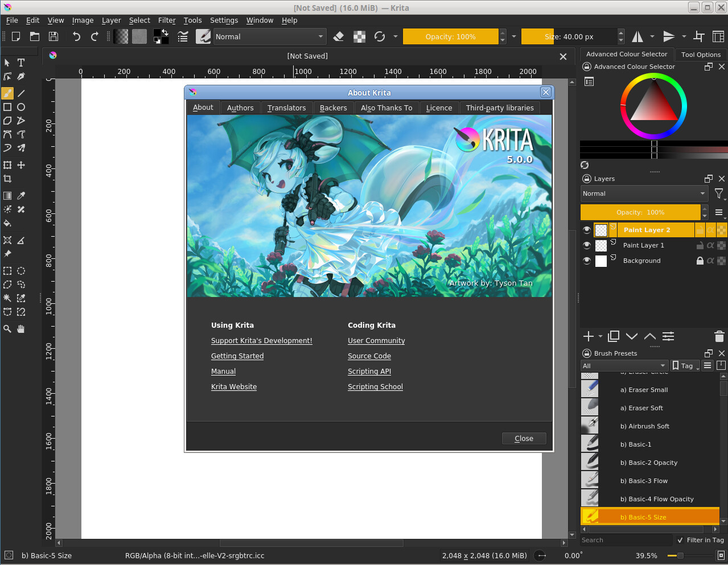Open the zoom percentage dropdown 39.5%
The image size is (728, 565).
(x=647, y=555)
